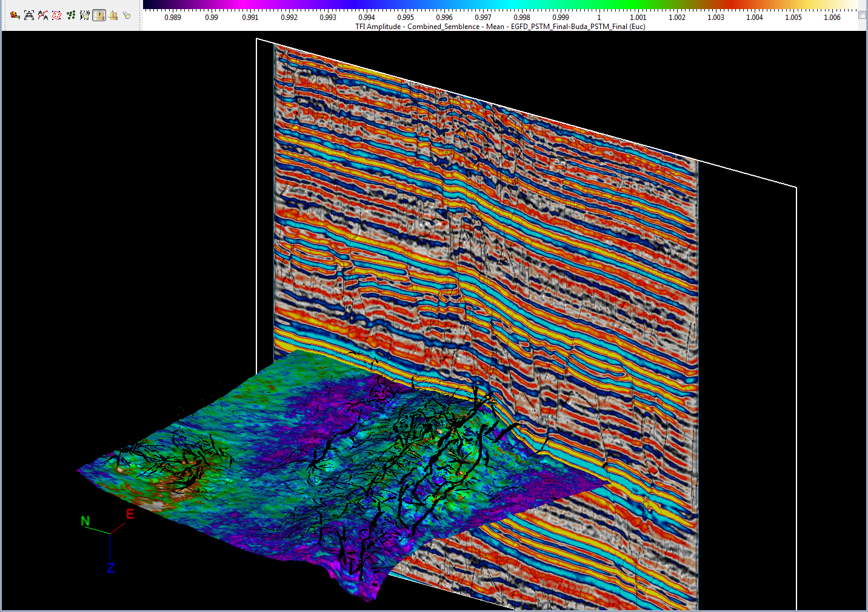Click the blue Z orientation axis label
Viewport: 868px width, 612px height.
[x=110, y=568]
